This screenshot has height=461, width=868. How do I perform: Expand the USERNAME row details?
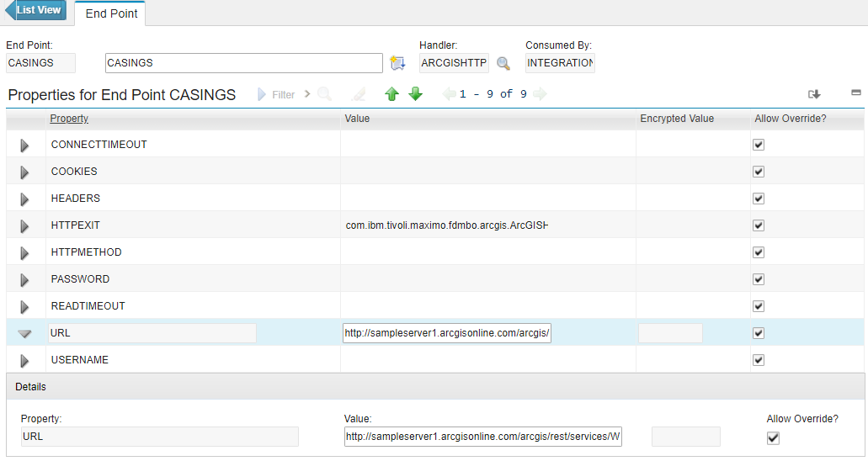click(24, 361)
